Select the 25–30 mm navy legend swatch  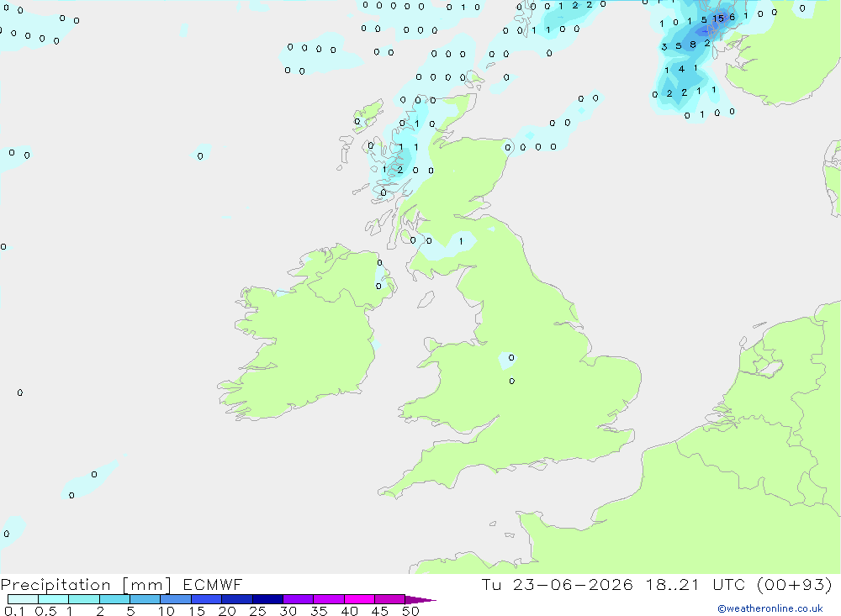tap(267, 599)
